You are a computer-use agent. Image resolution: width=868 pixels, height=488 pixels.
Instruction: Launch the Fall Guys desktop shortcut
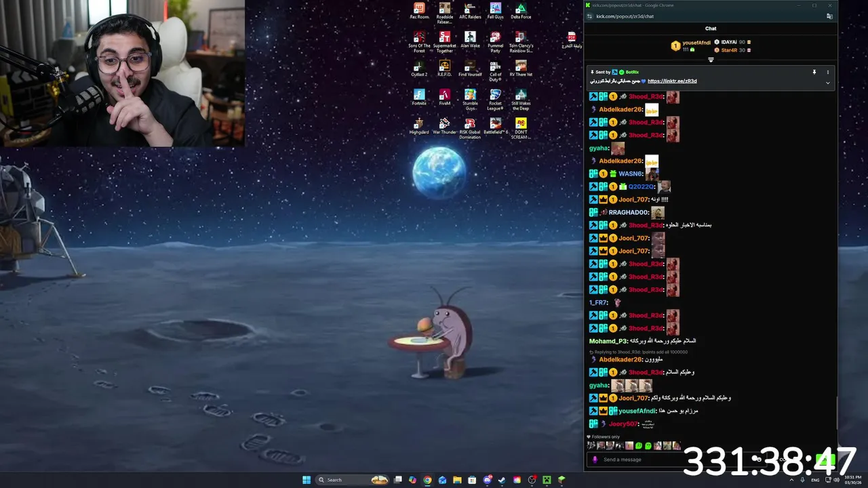coord(496,11)
